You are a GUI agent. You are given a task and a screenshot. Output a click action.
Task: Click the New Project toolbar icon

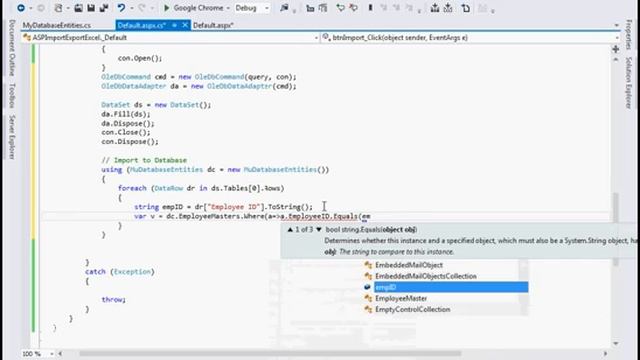pyautogui.click(x=59, y=8)
